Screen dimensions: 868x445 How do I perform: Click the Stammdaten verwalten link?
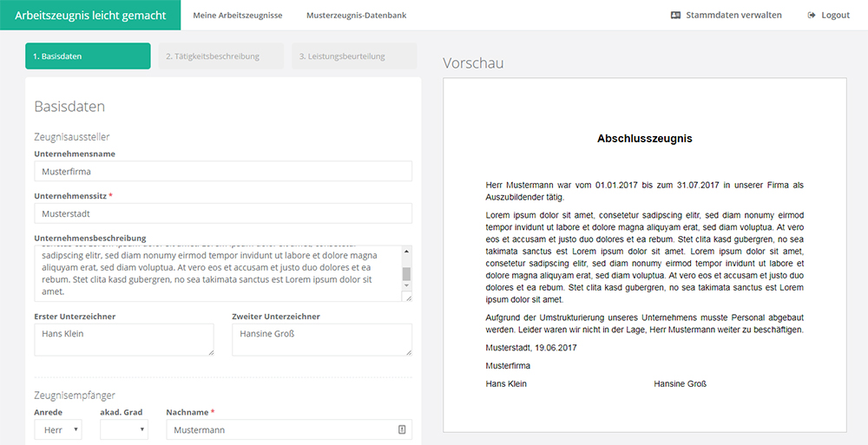(727, 15)
